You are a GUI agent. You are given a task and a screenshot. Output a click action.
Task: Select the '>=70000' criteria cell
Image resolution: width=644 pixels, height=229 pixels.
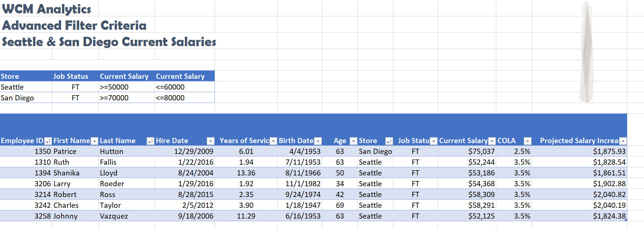point(127,98)
